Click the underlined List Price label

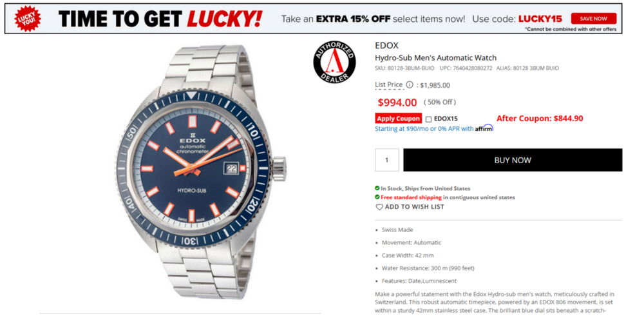pos(388,84)
